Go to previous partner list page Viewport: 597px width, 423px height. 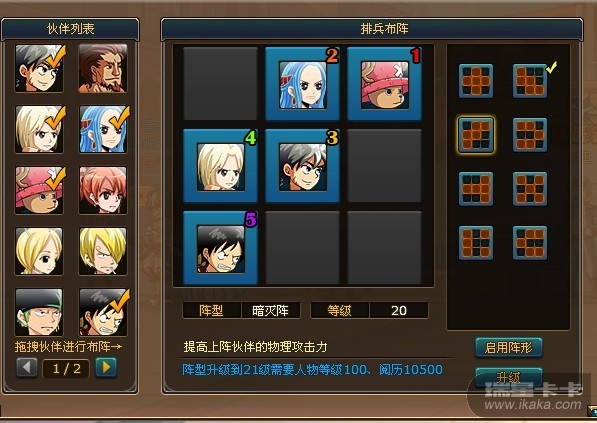tap(27, 367)
